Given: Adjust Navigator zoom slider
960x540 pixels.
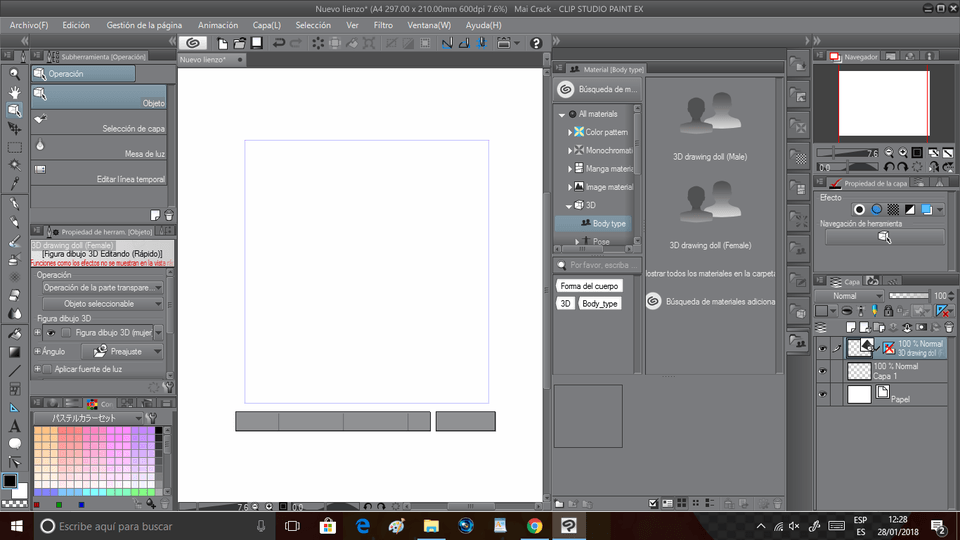Looking at the screenshot, I should tap(848, 152).
